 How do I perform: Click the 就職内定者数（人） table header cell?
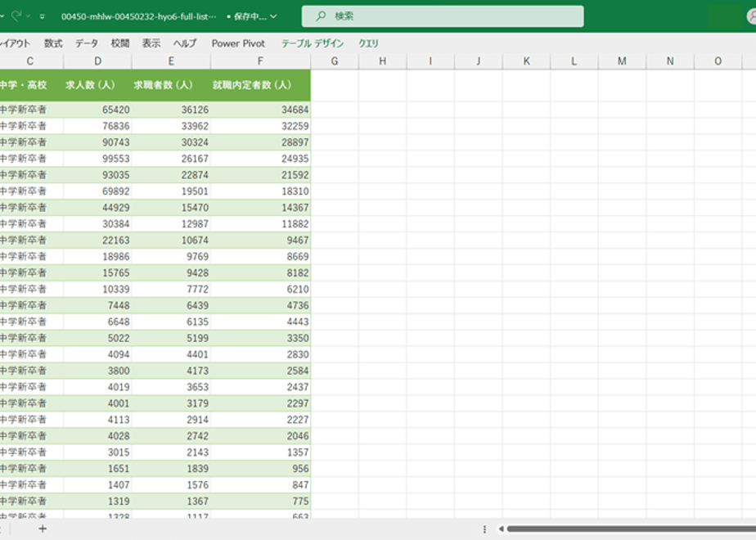click(x=260, y=85)
